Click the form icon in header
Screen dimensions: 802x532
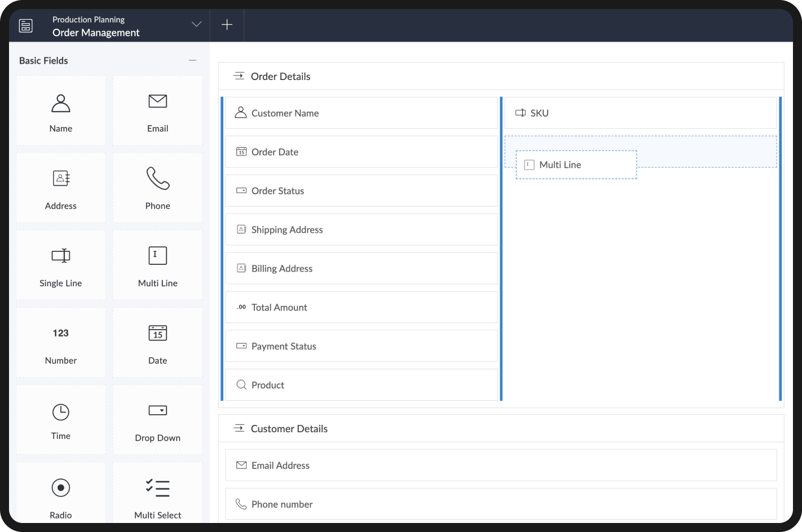(26, 25)
